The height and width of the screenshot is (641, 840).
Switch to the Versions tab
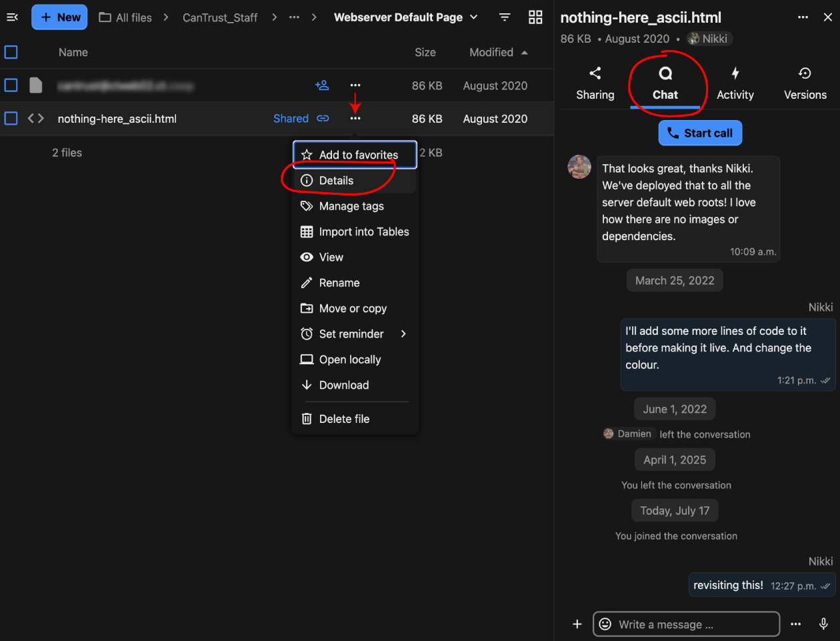[x=805, y=83]
